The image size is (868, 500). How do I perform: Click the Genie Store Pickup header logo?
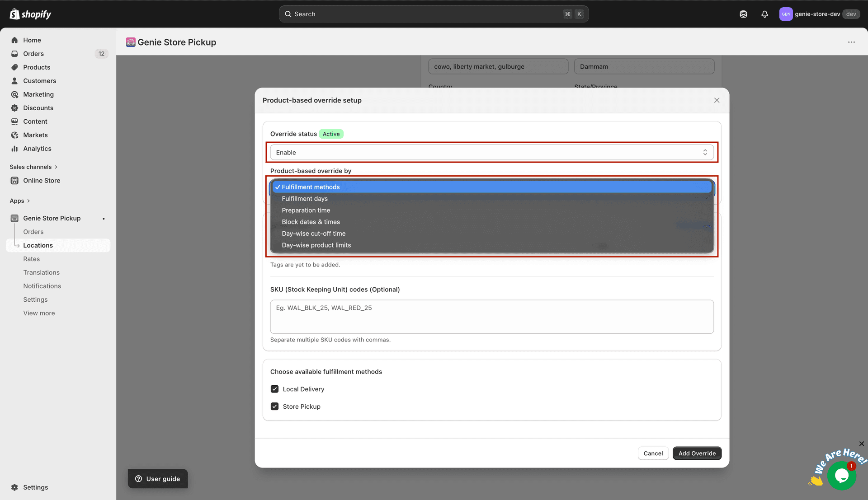pos(131,42)
